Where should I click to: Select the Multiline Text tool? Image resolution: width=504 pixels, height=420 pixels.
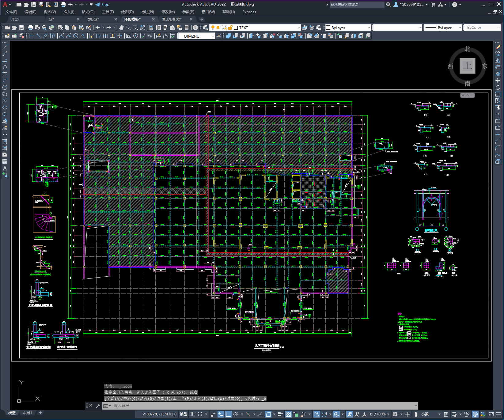(x=5, y=168)
